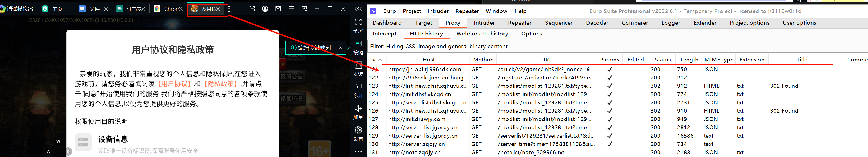Open the Intercept sub-tab
The width and height of the screenshot is (868, 157).
[384, 34]
